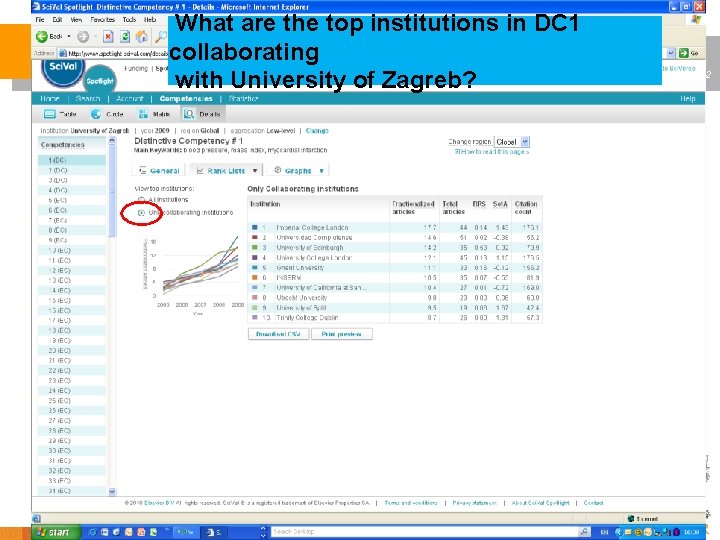Click the page icon in address bar

coord(63,53)
